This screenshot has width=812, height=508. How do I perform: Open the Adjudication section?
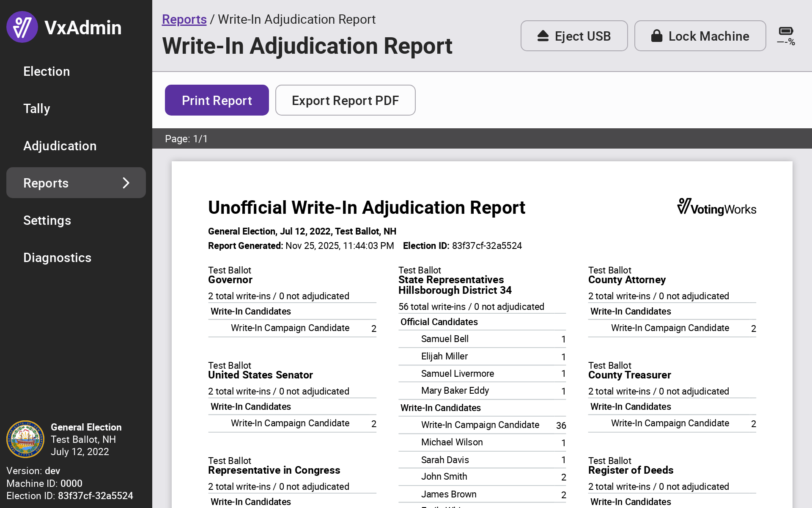[x=60, y=146]
